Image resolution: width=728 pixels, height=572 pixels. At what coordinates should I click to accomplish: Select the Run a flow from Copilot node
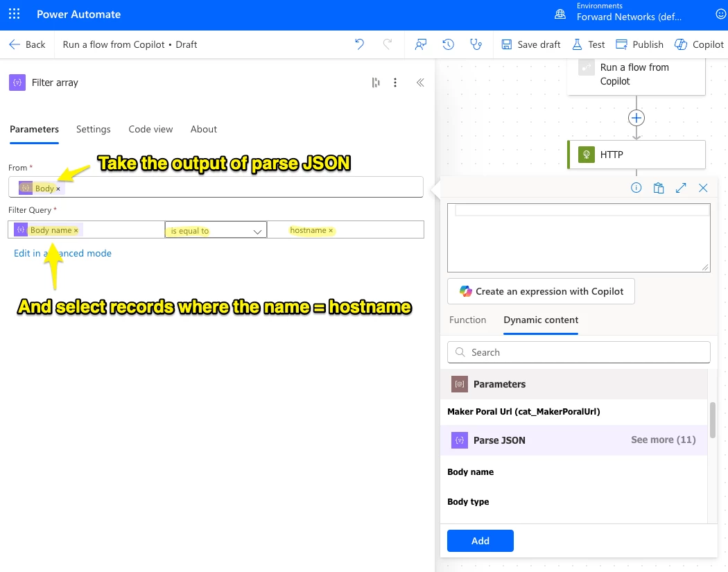tap(636, 76)
